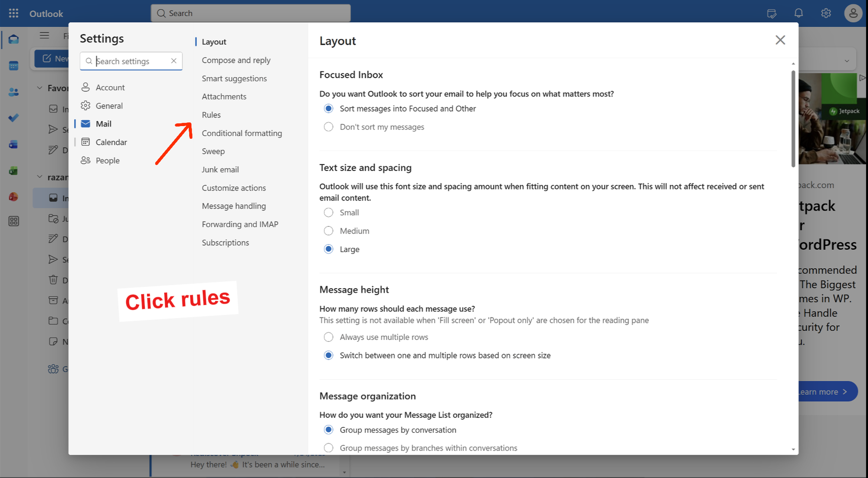Close the Settings dialog
The image size is (868, 478).
[780, 40]
